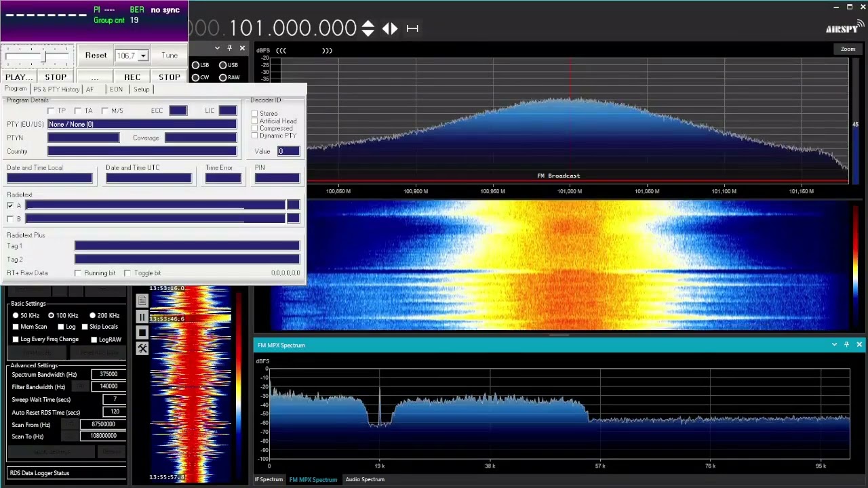Open the 106,7 frequency dropdown
This screenshot has width=868, height=488.
(x=143, y=56)
